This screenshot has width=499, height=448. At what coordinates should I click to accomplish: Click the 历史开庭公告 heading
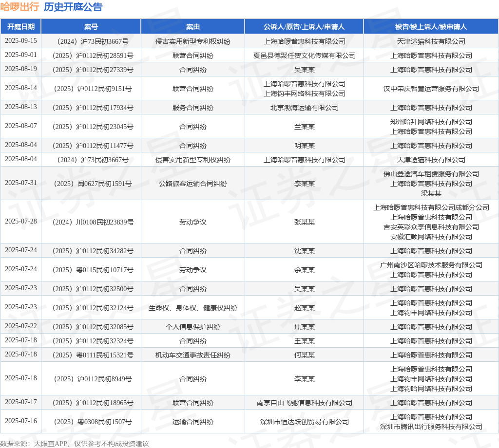click(73, 7)
